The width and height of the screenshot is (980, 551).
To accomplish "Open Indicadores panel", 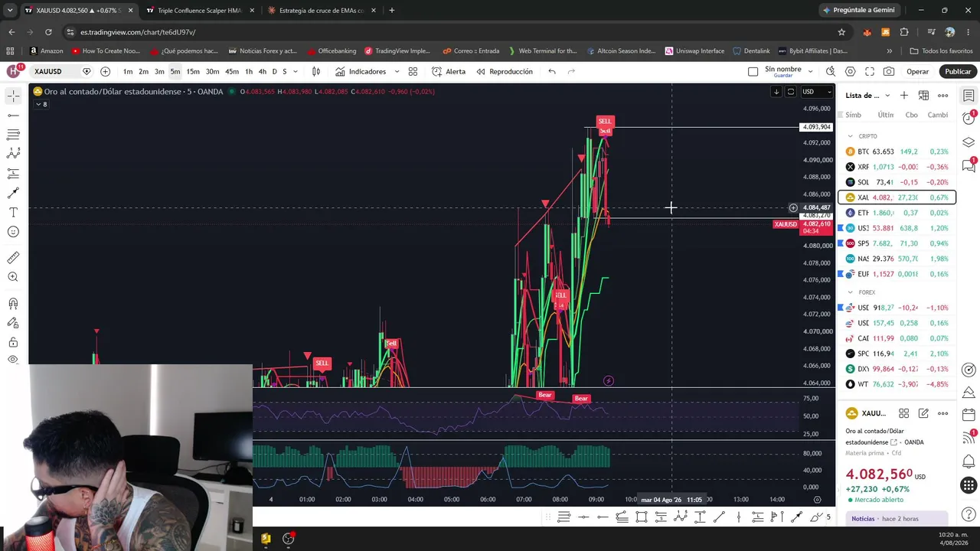I will [x=361, y=71].
